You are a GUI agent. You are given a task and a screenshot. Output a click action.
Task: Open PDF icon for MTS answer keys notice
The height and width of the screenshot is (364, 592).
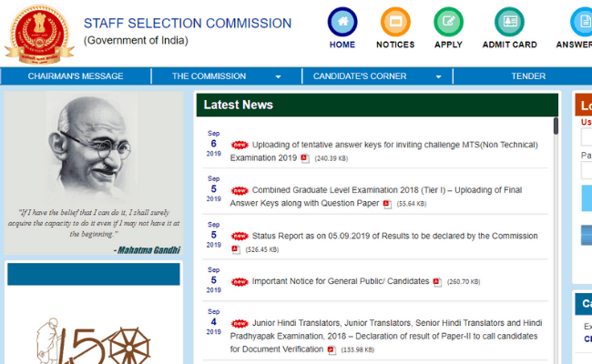(x=305, y=158)
